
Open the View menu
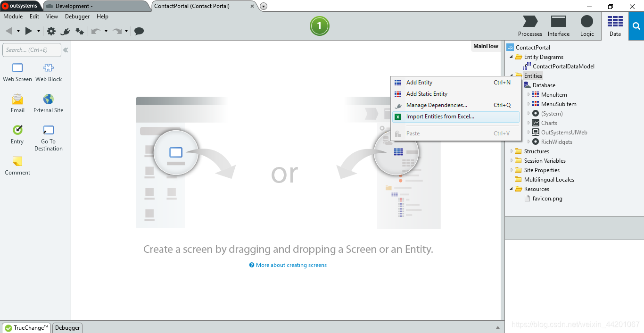(x=52, y=17)
